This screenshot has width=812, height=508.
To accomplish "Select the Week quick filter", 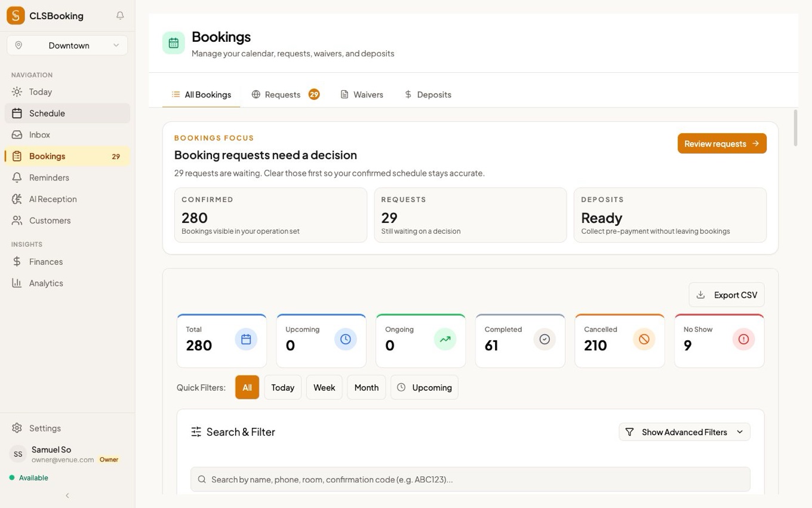I will point(324,387).
